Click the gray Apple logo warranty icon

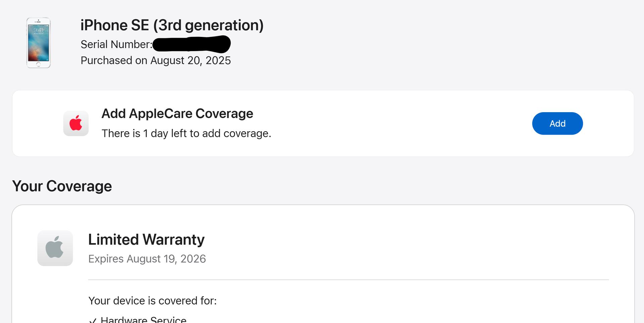coord(55,248)
